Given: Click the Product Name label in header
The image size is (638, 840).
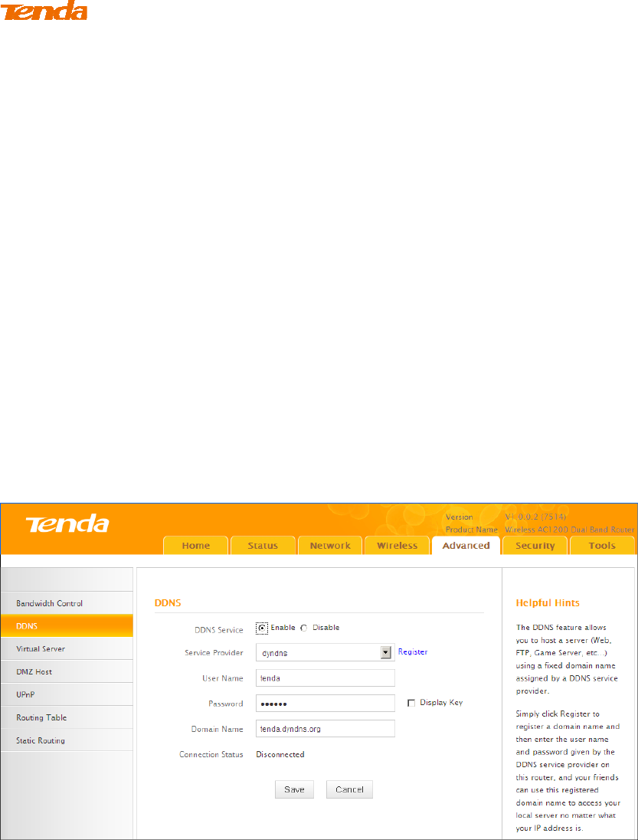Looking at the screenshot, I should [x=472, y=530].
